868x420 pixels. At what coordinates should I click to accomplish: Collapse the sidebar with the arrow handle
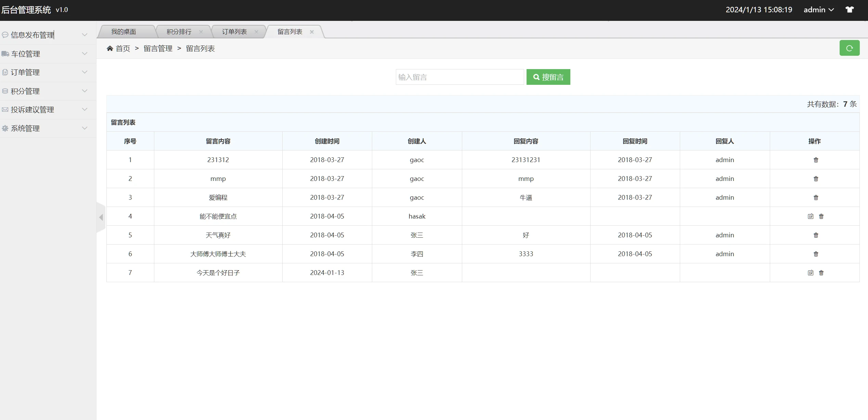[101, 217]
